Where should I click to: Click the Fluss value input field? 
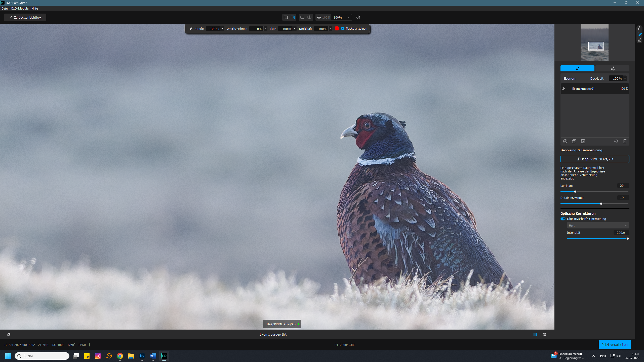[x=285, y=29]
